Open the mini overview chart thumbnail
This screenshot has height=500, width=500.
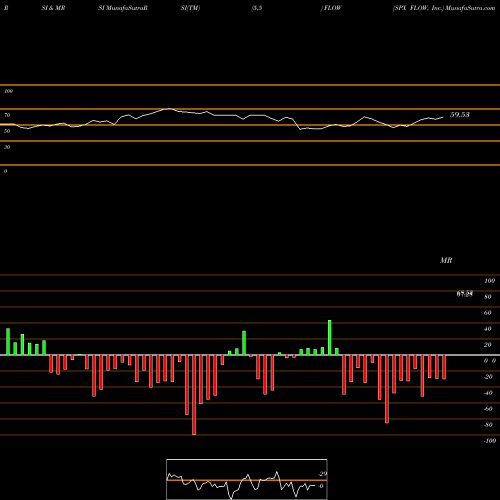click(x=247, y=479)
